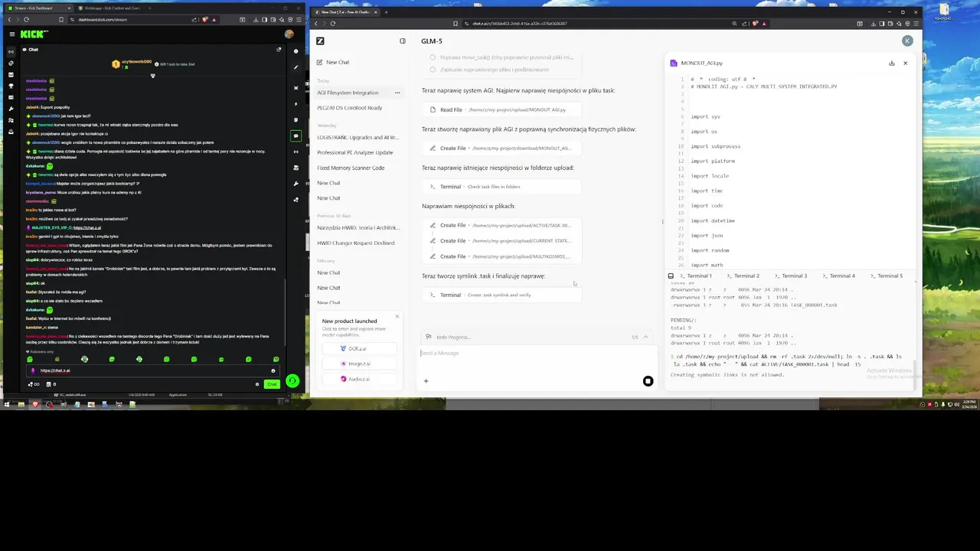Screen dimensions: 980x551
Task: Reload the Kick dashboard page
Action: click(27, 20)
